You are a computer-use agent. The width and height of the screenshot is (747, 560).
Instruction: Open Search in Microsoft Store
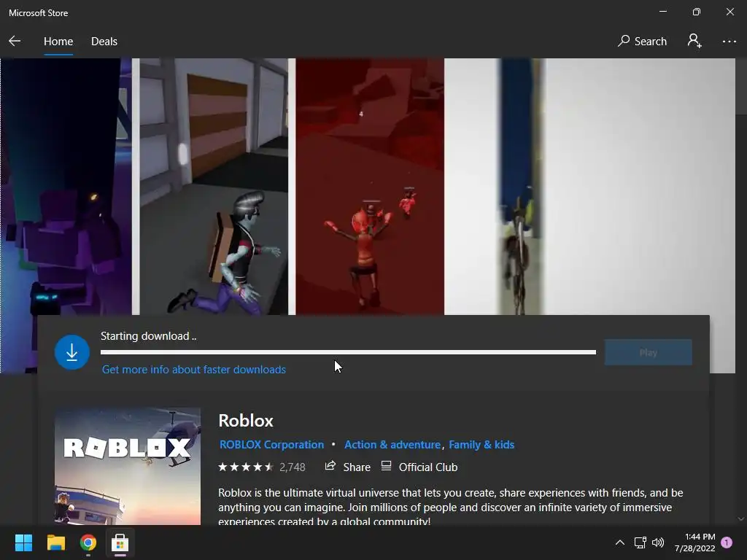(642, 42)
